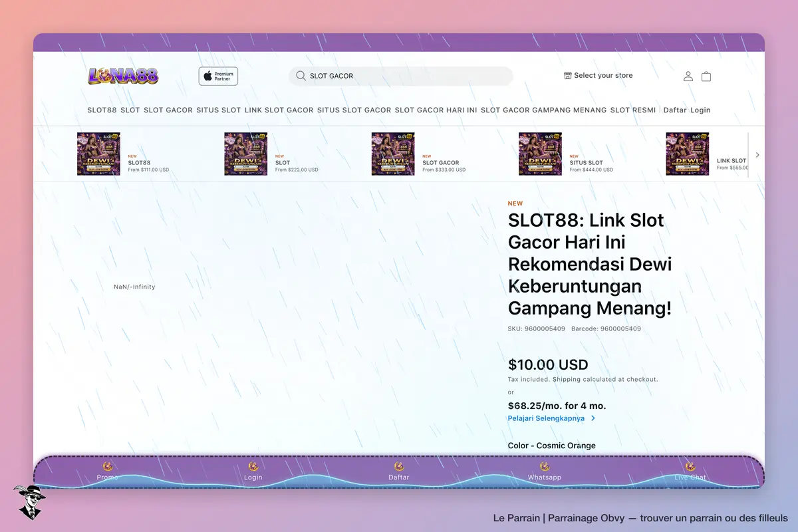This screenshot has width=798, height=532.
Task: Open the thumbnail priced From $333.00 USD
Action: pyautogui.click(x=393, y=154)
